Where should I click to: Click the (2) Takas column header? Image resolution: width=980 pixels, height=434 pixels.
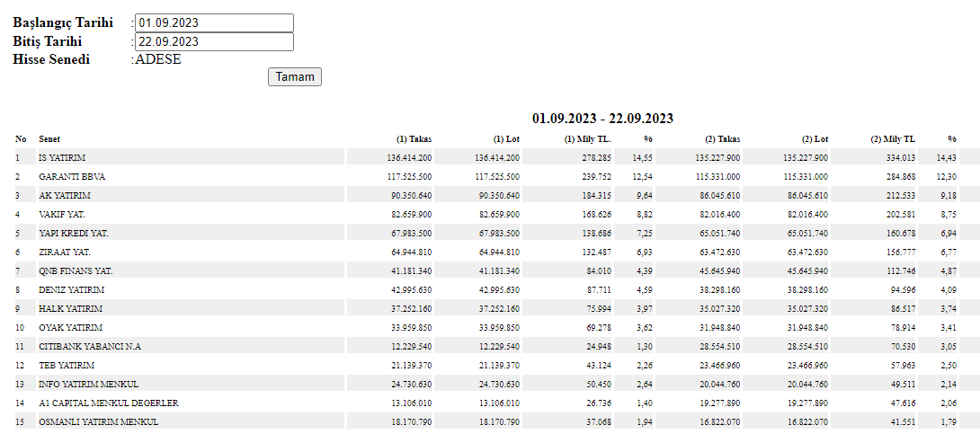[723, 139]
